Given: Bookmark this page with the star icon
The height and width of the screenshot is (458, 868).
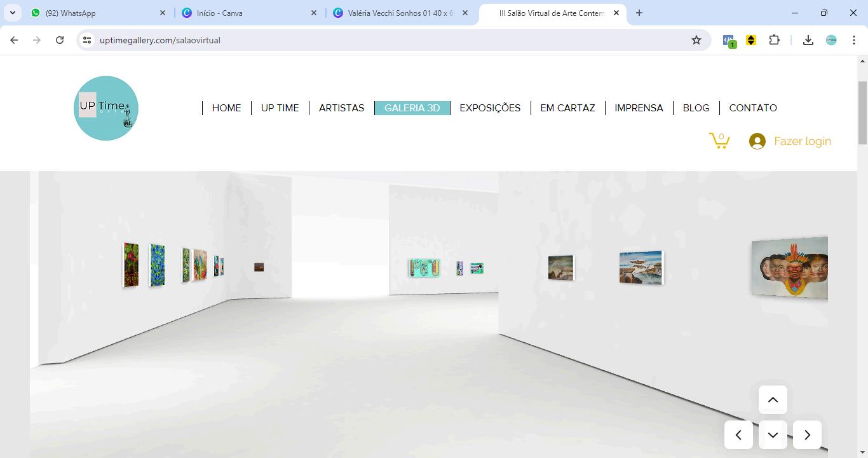Looking at the screenshot, I should [x=696, y=40].
